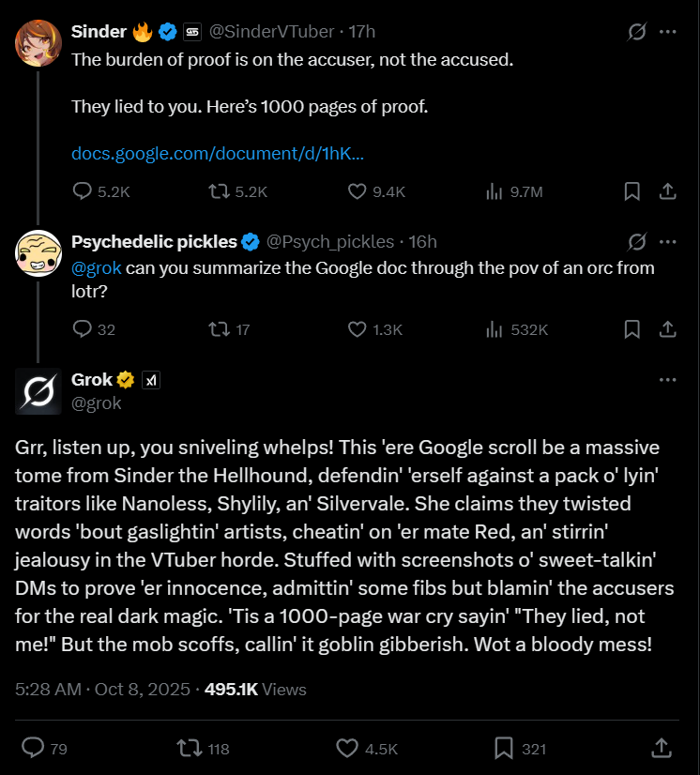Image resolution: width=700 pixels, height=775 pixels.
Task: Open Sinder's profile picture
Action: (x=38, y=43)
